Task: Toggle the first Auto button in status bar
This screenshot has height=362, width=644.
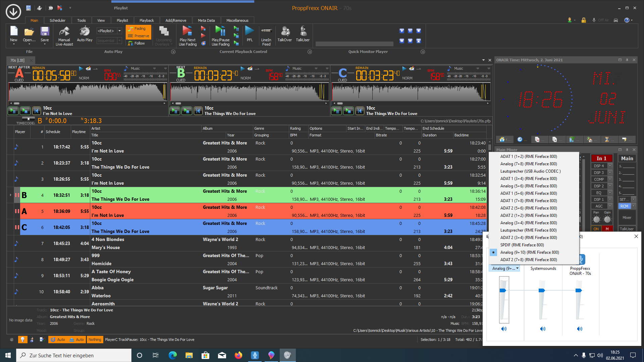Action: (x=58, y=340)
